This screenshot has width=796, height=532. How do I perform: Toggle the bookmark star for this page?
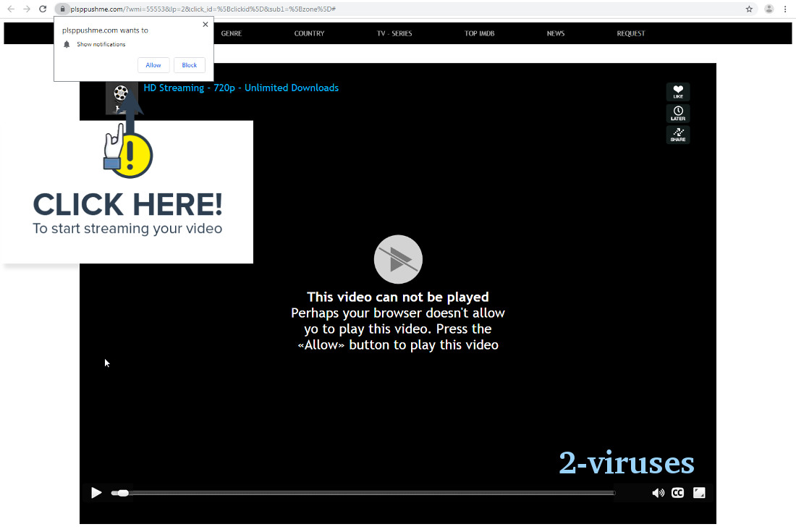[749, 9]
